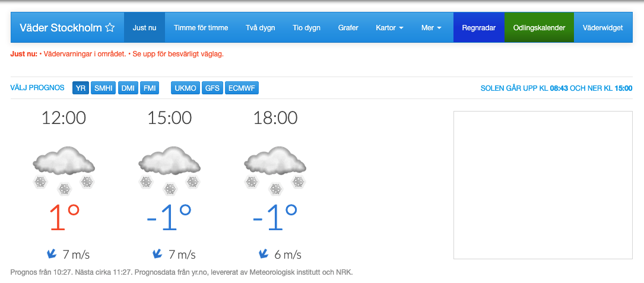Click the empty advertisement box
The image size is (644, 283).
tap(543, 185)
